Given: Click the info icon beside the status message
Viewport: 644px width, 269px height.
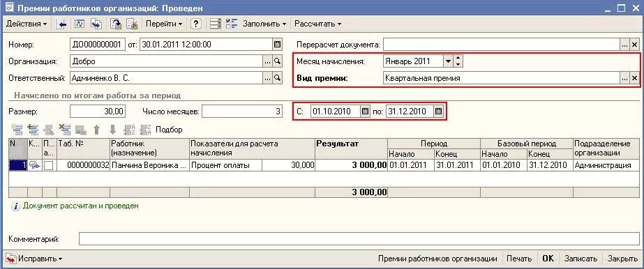Looking at the screenshot, I should coord(15,206).
